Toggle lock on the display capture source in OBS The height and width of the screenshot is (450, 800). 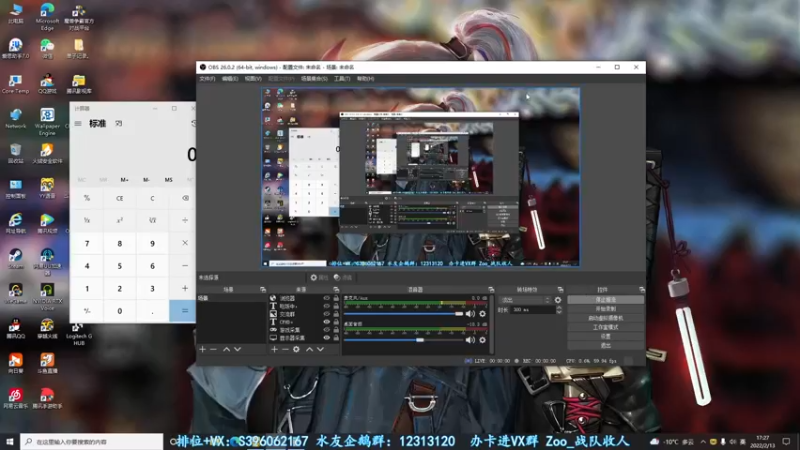pyautogui.click(x=336, y=338)
